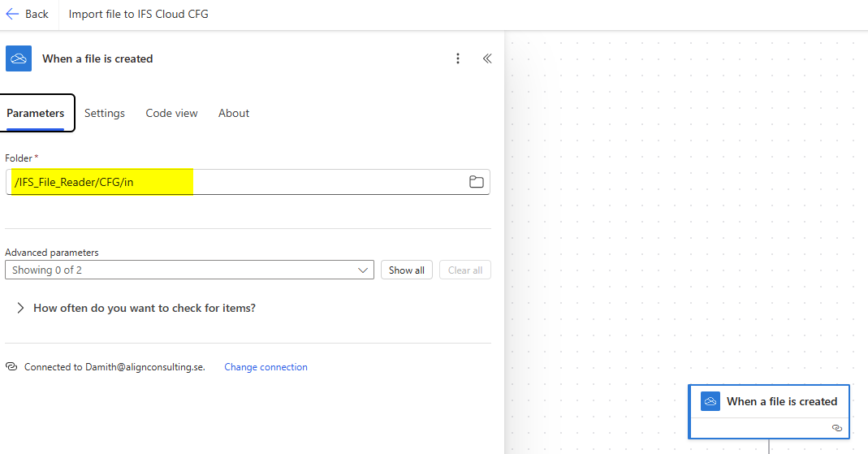The image size is (868, 454).
Task: Select the When a file is created node
Action: point(781,401)
